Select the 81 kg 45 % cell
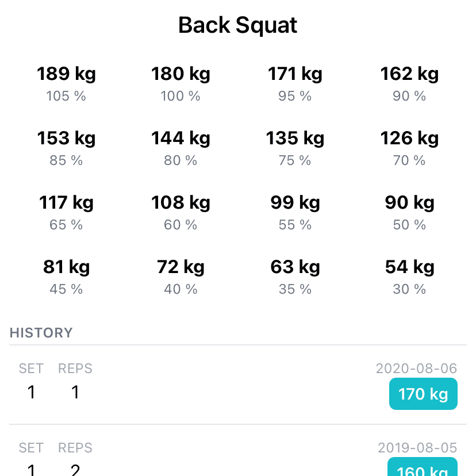This screenshot has height=476, width=476. (66, 277)
